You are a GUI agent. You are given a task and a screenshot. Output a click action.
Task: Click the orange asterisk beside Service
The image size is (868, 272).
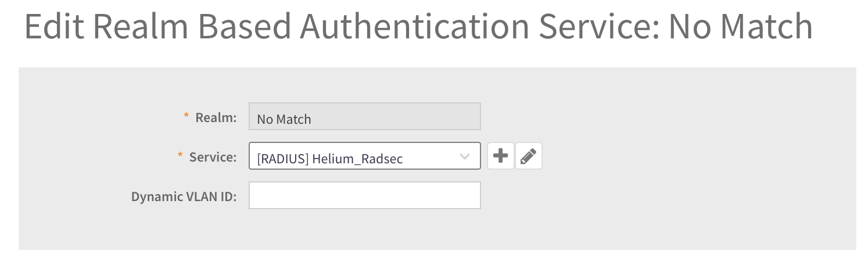click(181, 156)
